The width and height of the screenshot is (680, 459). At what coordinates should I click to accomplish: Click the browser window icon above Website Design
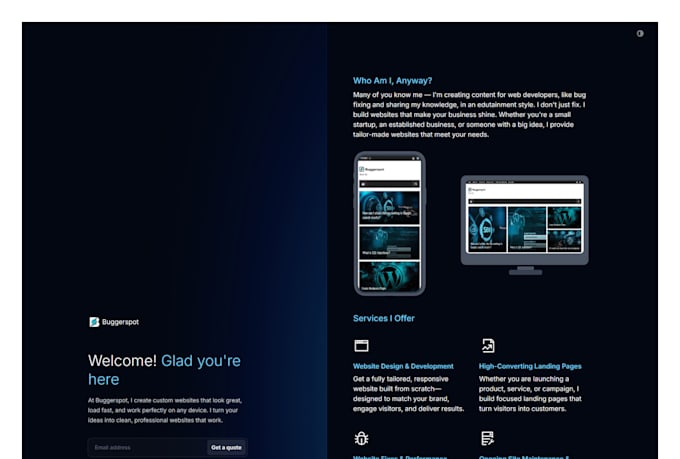point(361,345)
